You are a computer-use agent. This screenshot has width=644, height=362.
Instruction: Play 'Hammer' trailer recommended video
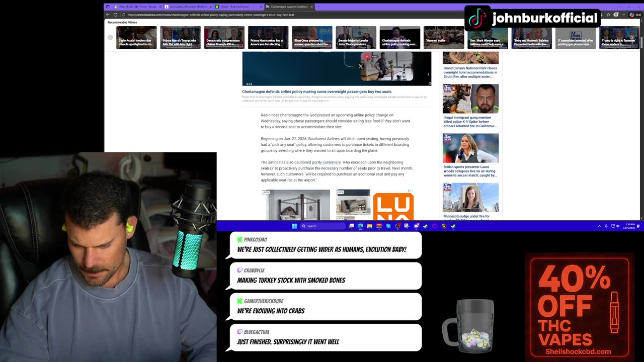[x=444, y=37]
